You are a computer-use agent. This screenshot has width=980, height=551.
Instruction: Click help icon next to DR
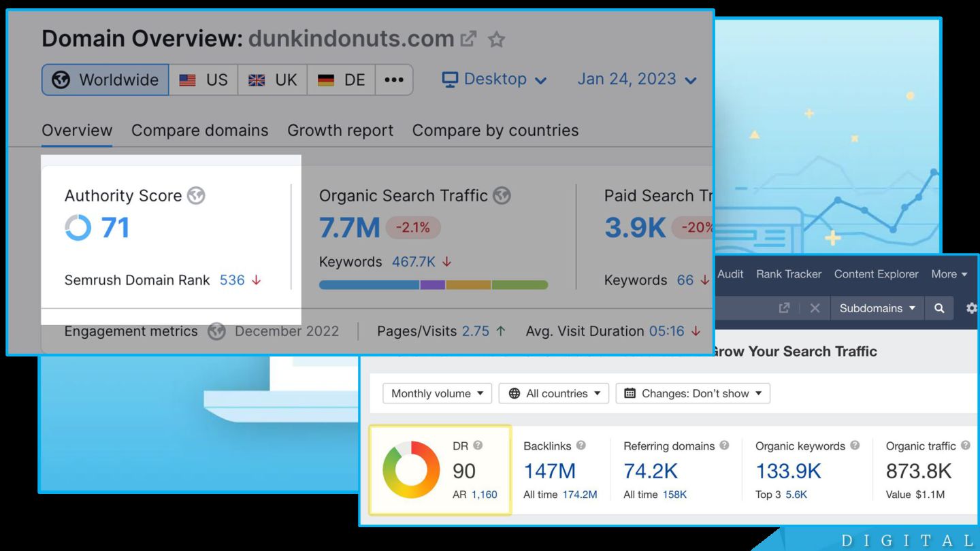(x=478, y=446)
